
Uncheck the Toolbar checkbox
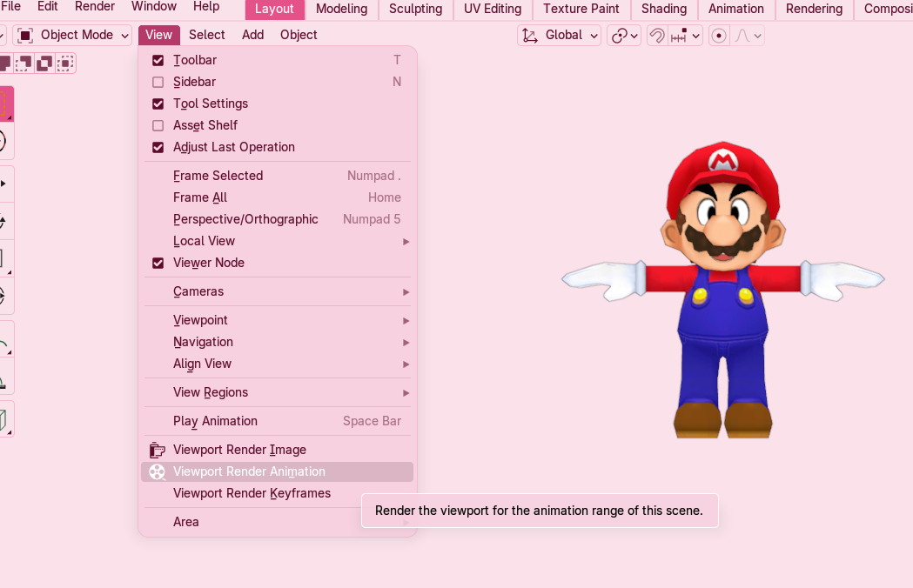[x=158, y=61]
